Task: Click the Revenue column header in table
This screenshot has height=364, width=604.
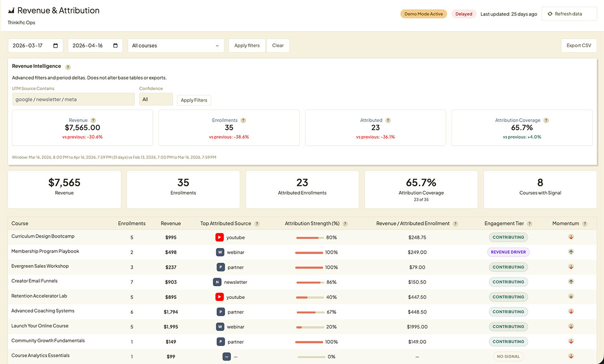Action: [171, 223]
